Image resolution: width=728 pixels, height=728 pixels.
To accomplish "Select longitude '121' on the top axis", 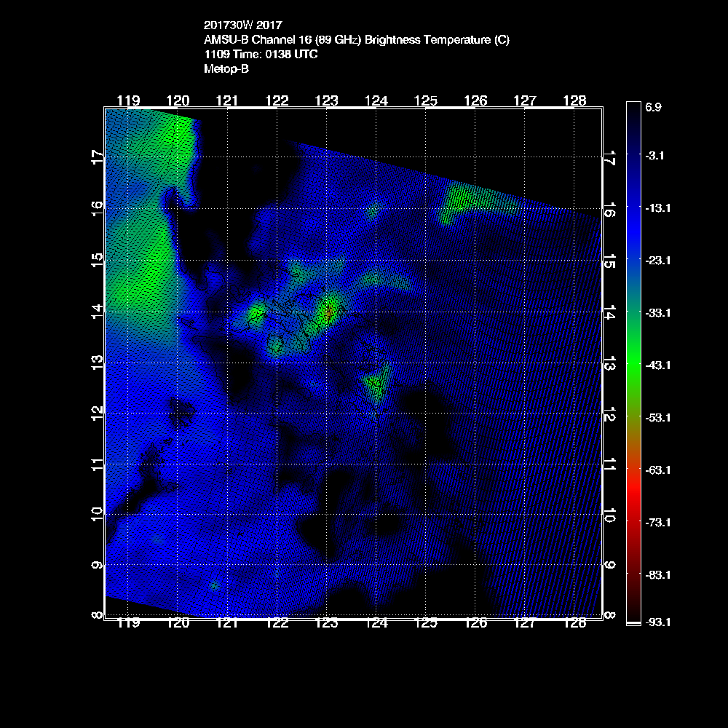I will click(227, 100).
